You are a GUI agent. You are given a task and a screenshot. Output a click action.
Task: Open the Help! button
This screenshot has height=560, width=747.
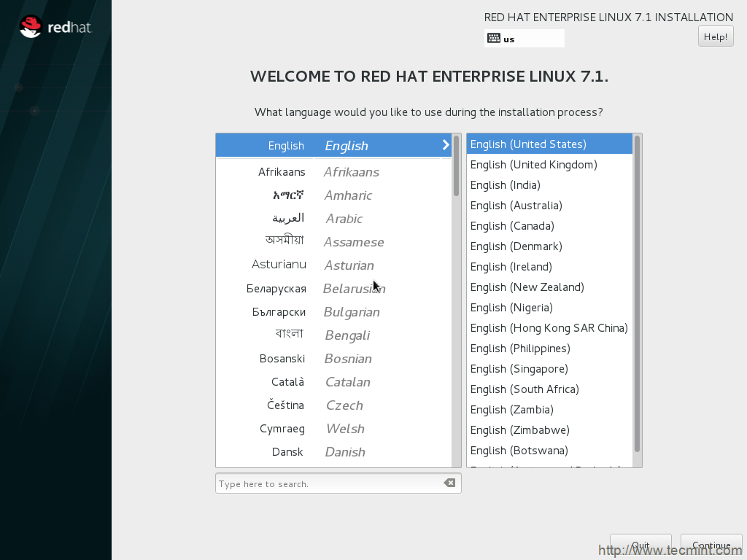coord(716,36)
